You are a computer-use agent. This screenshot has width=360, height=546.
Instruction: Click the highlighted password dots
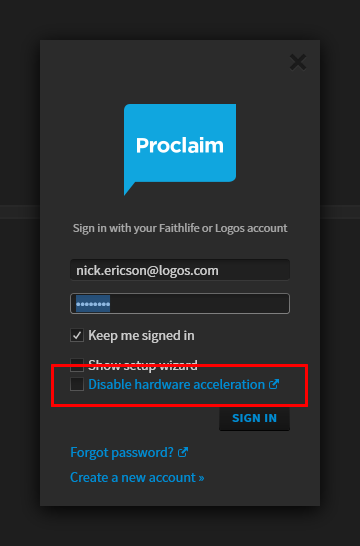[93, 304]
